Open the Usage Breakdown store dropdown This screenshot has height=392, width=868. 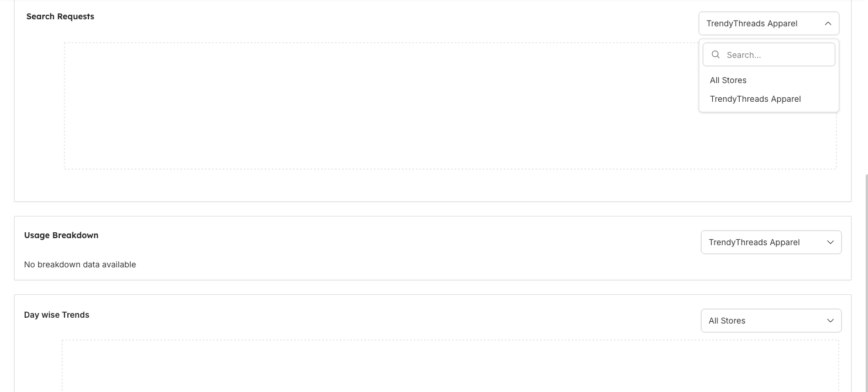coord(771,242)
